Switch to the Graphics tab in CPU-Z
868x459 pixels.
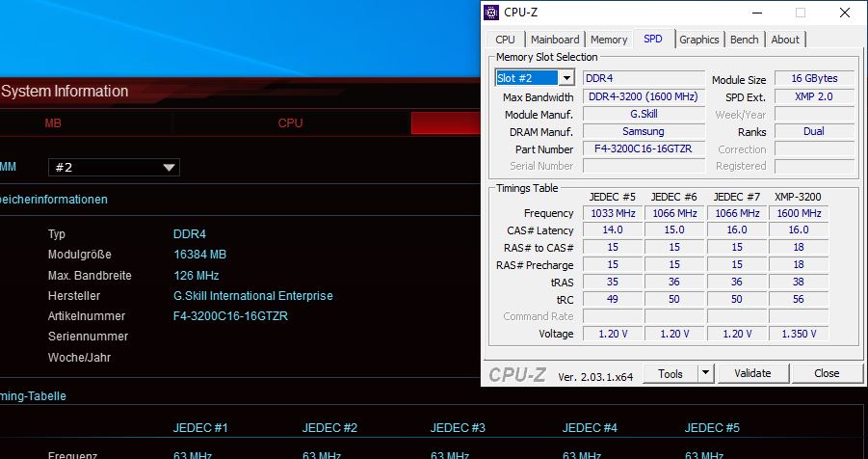699,40
